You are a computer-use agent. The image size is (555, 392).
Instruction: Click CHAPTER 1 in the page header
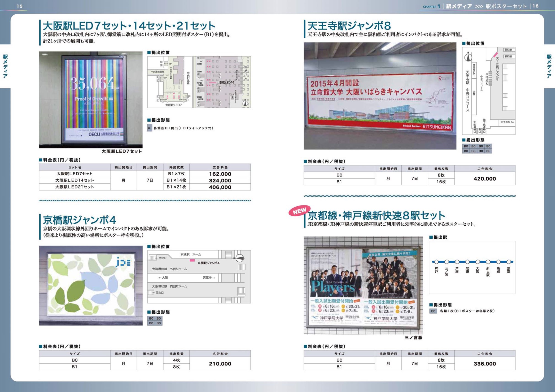431,7
